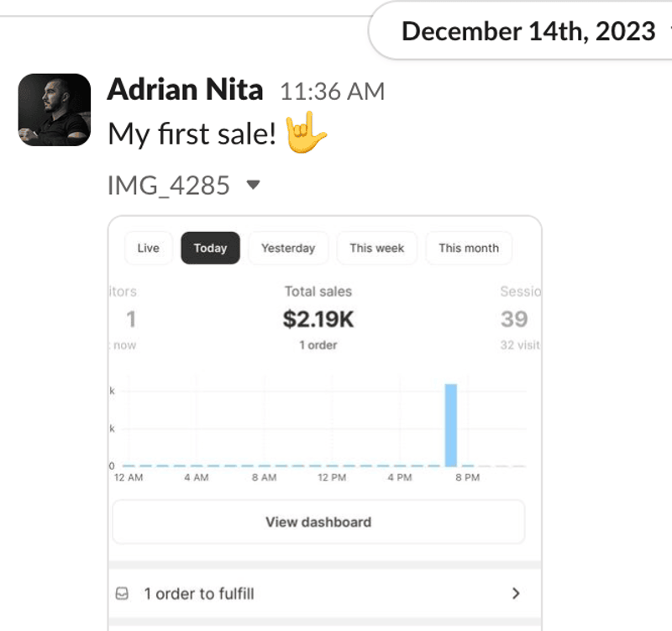Select the This month tab
The image size is (672, 631).
point(469,248)
